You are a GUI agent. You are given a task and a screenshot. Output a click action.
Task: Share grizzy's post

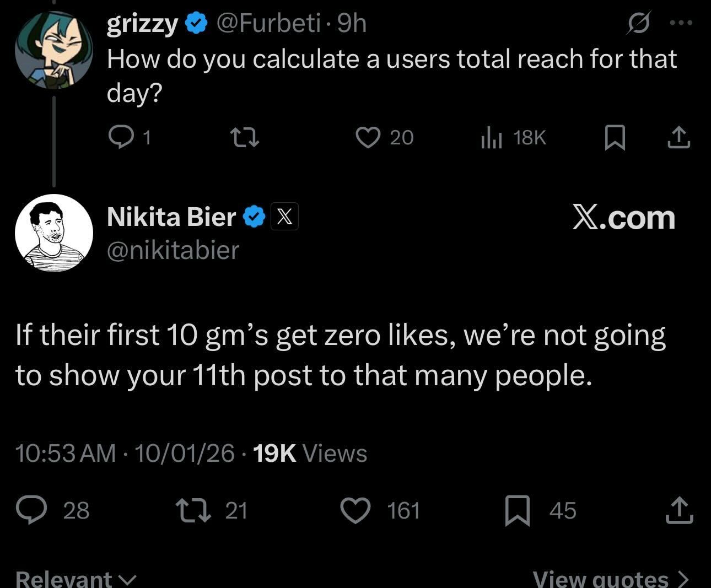click(678, 137)
